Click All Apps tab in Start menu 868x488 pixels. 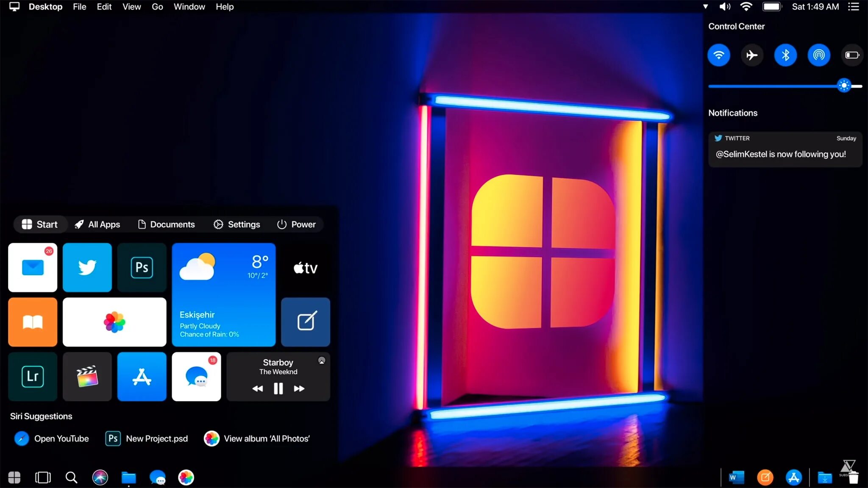coord(97,224)
